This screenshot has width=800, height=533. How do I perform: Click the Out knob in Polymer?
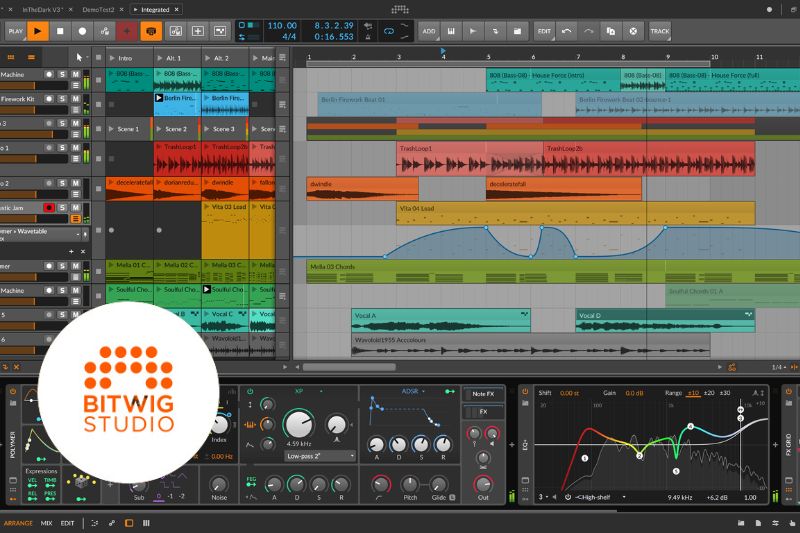(x=483, y=484)
